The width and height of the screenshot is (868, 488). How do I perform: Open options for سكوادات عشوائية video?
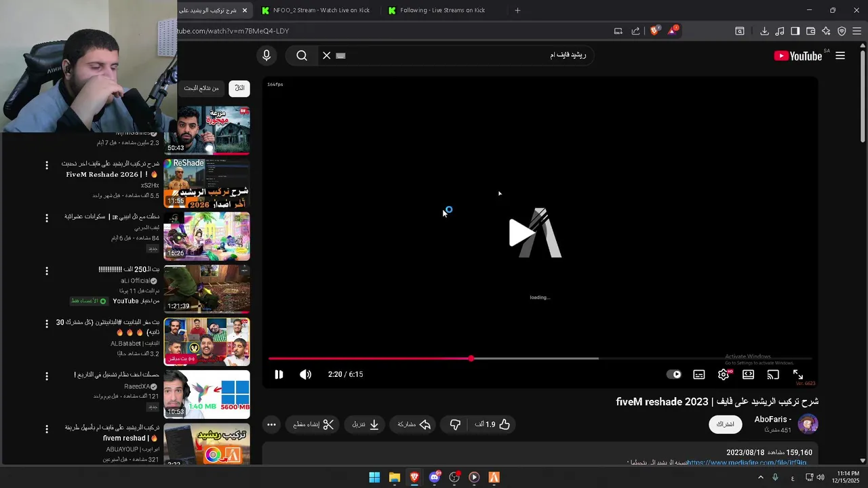(47, 218)
